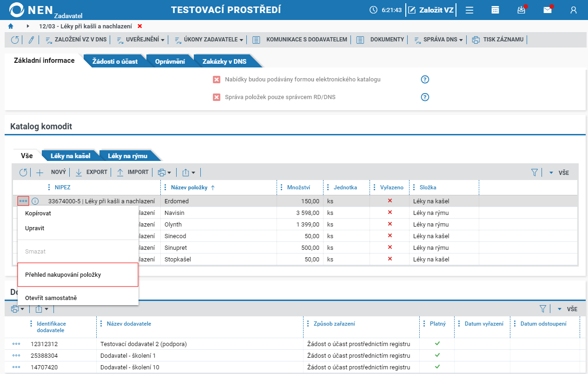Toggle Nabídky budou podávány formou katalogu checkbox
This screenshot has height=374, width=588.
[x=217, y=80]
